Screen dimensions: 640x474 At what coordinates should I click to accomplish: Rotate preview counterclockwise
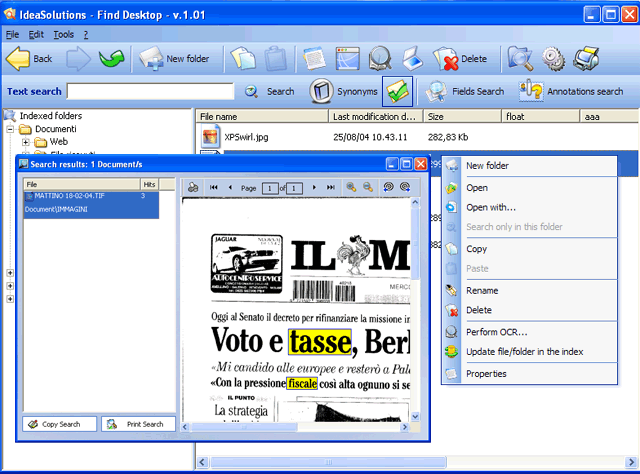[x=388, y=187]
